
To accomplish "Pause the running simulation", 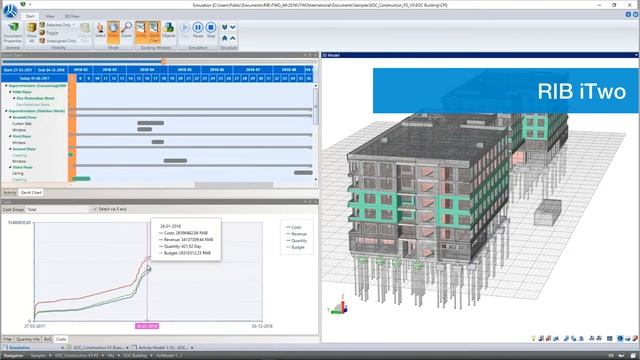I will coord(198,30).
